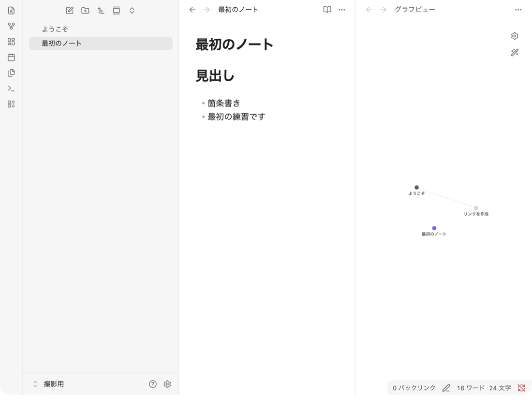Click the 見出し heading in the note
This screenshot has width=532, height=400.
pos(215,75)
